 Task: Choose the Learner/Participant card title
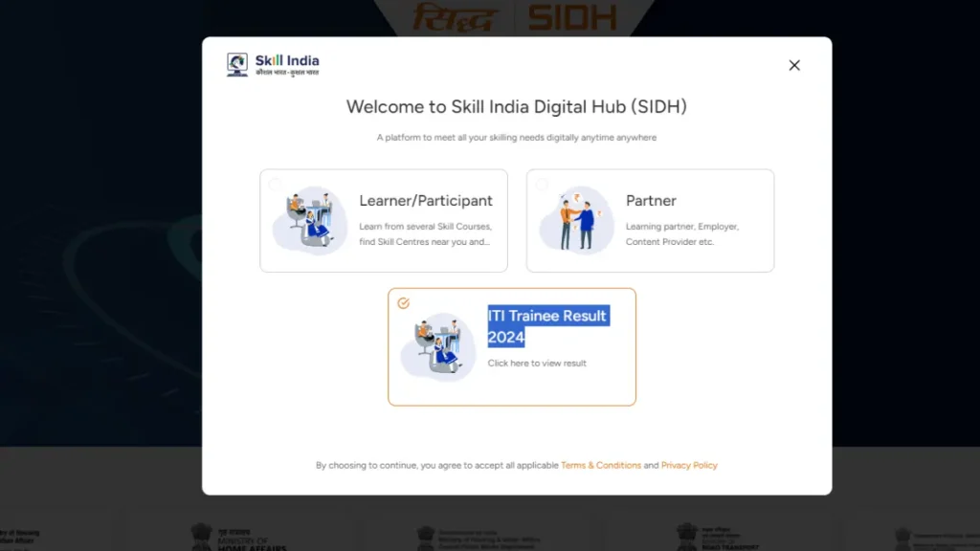426,201
